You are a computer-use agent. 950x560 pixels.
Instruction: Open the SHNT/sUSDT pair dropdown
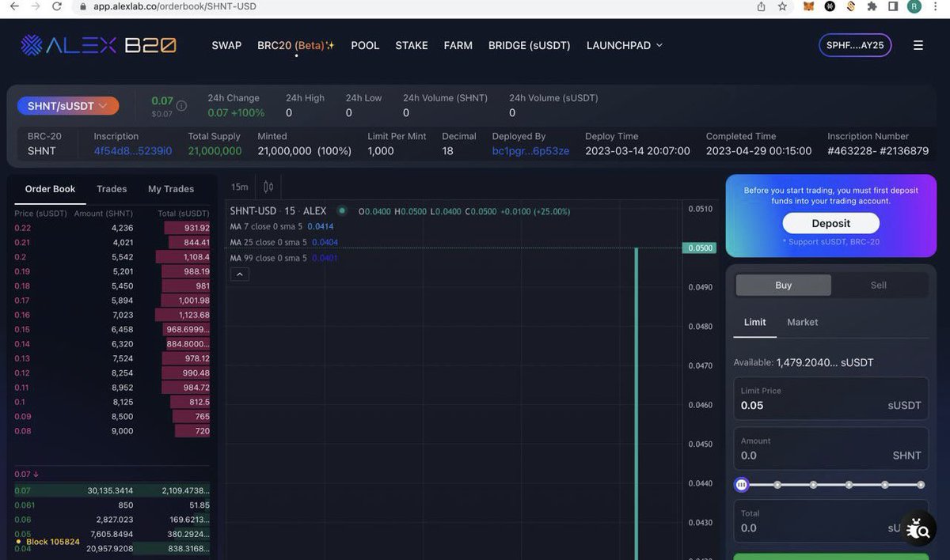tap(68, 106)
